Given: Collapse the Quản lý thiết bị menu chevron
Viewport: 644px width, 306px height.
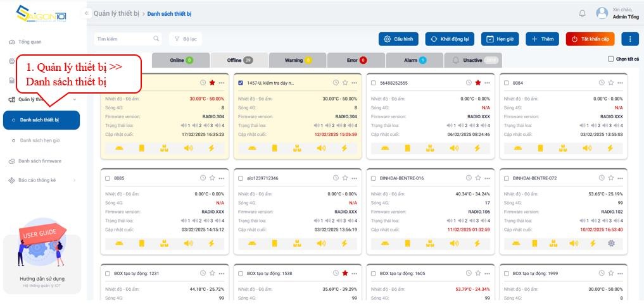Looking at the screenshot, I should 74,99.
